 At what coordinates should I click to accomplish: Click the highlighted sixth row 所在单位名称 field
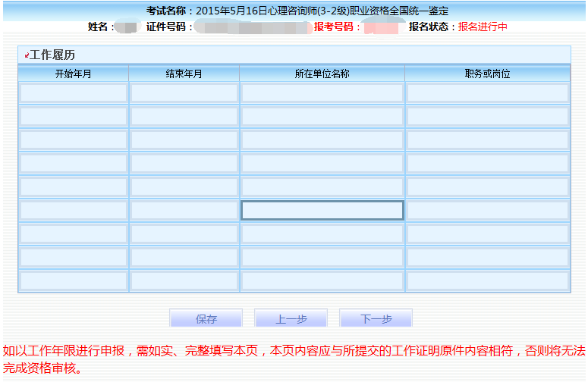pos(322,211)
